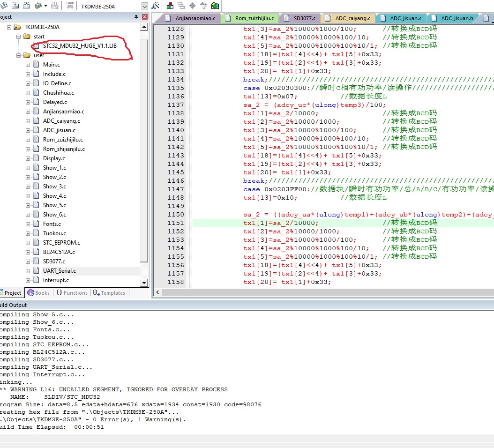The width and height of the screenshot is (494, 448).
Task: Select STC_EEPROM.c in the project tree
Action: (x=61, y=243)
